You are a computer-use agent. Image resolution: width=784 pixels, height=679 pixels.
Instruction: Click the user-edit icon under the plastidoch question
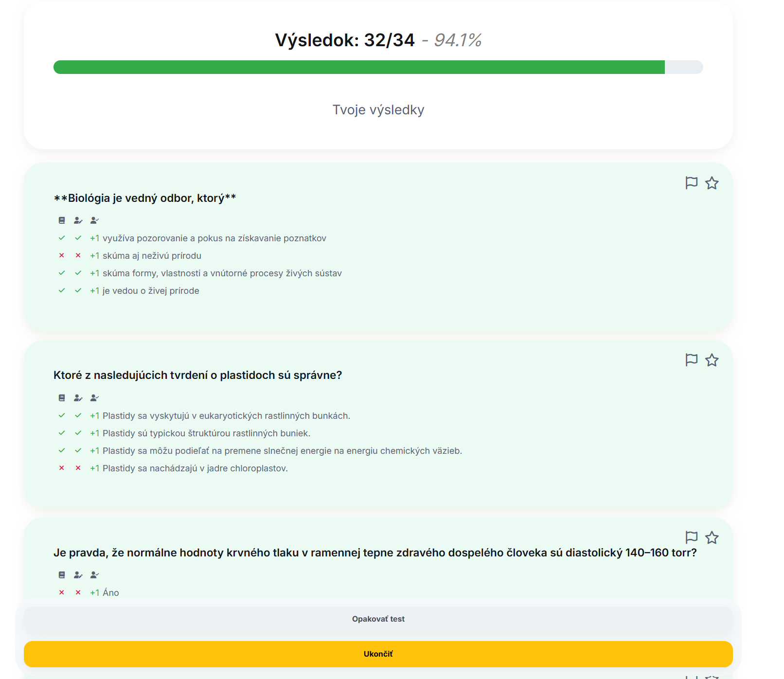[x=78, y=398]
